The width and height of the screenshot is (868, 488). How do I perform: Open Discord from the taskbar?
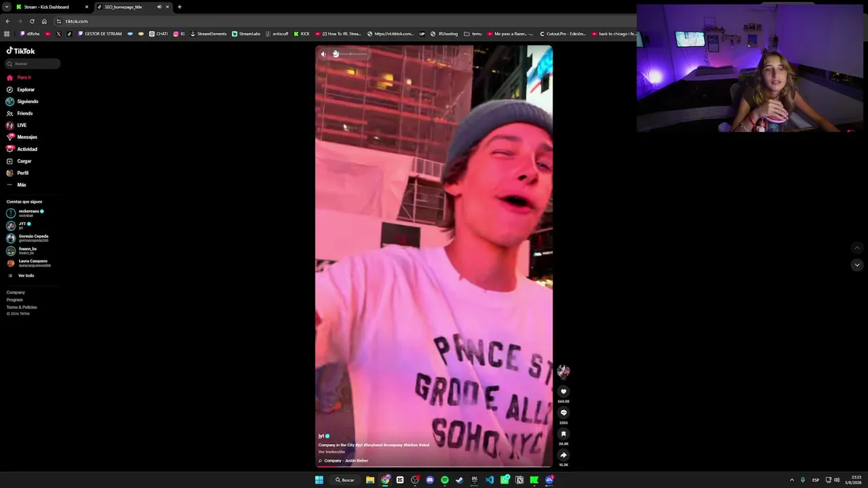coord(430,480)
